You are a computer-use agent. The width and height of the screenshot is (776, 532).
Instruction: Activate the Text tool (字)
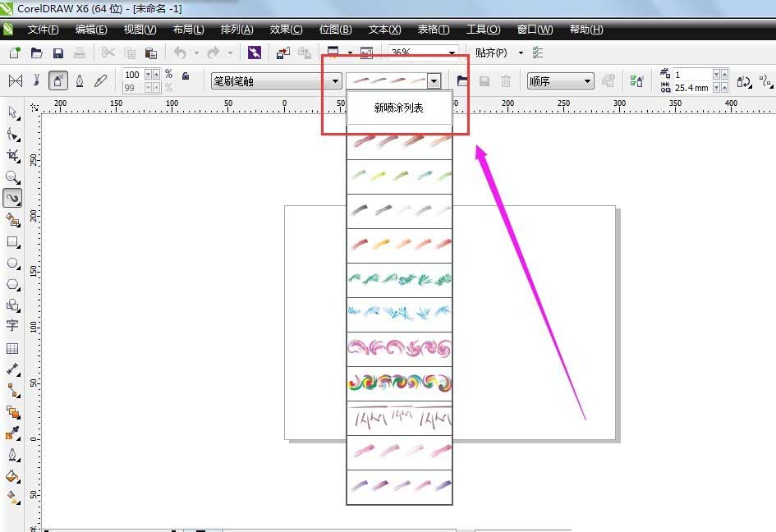[x=12, y=326]
